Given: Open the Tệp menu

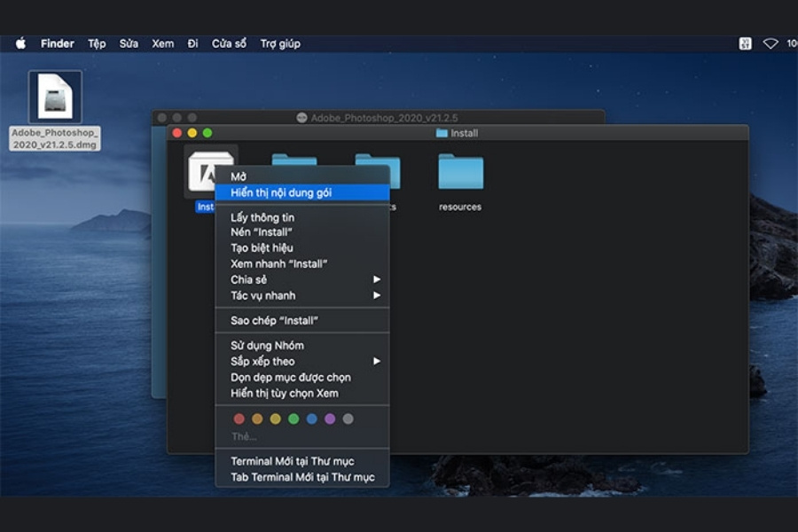Looking at the screenshot, I should 97,43.
